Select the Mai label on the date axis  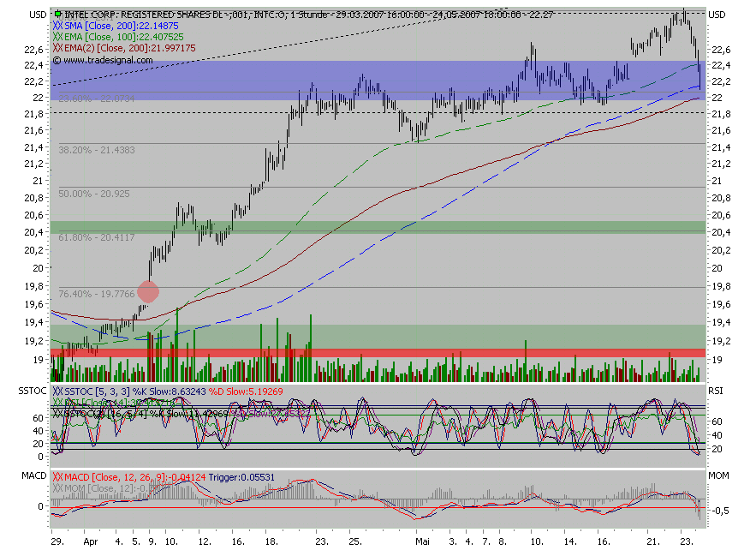tap(423, 543)
